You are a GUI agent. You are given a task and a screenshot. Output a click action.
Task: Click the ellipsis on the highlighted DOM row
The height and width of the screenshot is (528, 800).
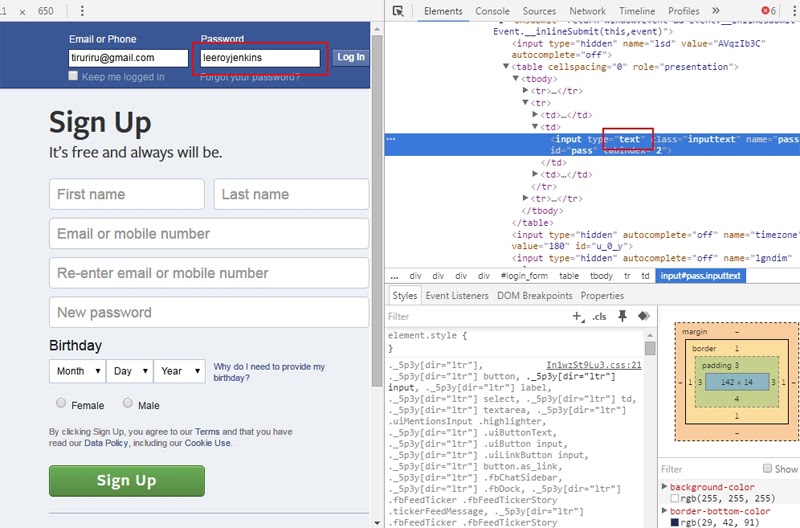pos(391,139)
